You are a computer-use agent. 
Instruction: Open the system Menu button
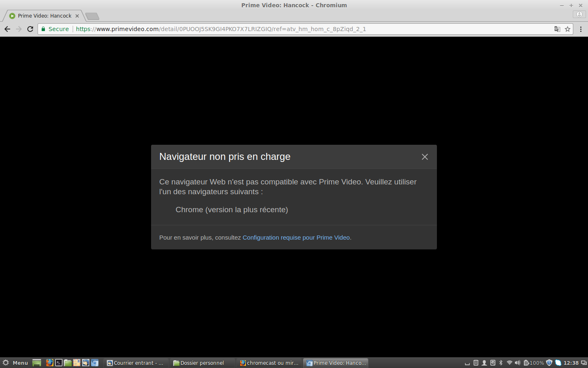tap(15, 363)
